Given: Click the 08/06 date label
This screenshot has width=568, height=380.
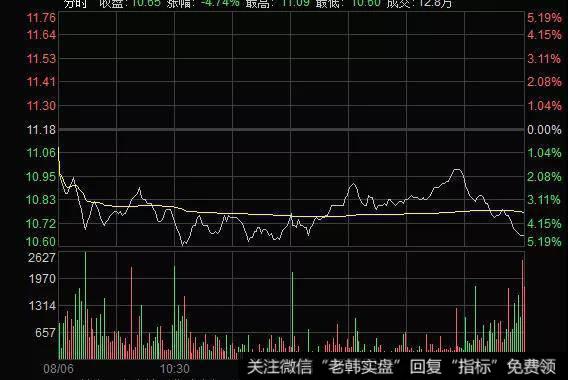Looking at the screenshot, I should 58,369.
